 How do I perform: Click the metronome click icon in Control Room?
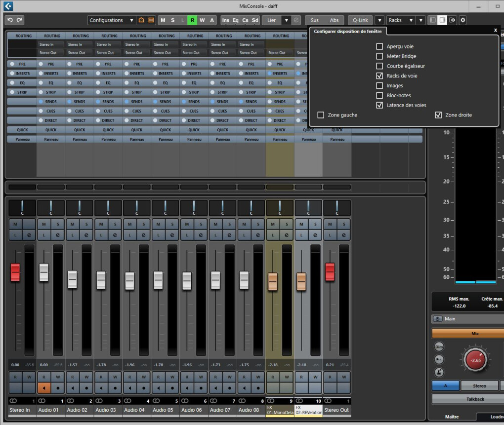439,372
